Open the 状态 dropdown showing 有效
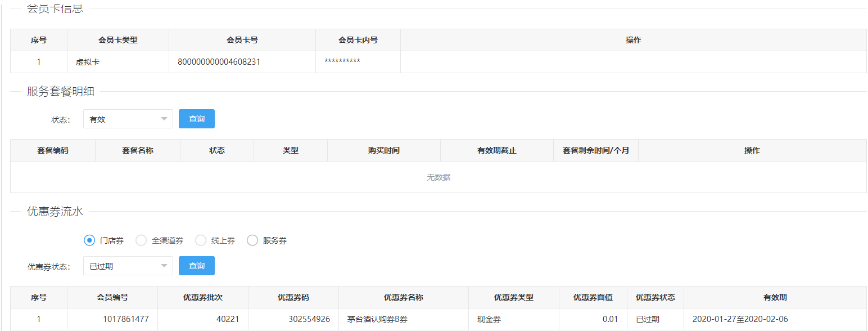Viewport: 868px width, 331px height. tap(128, 119)
